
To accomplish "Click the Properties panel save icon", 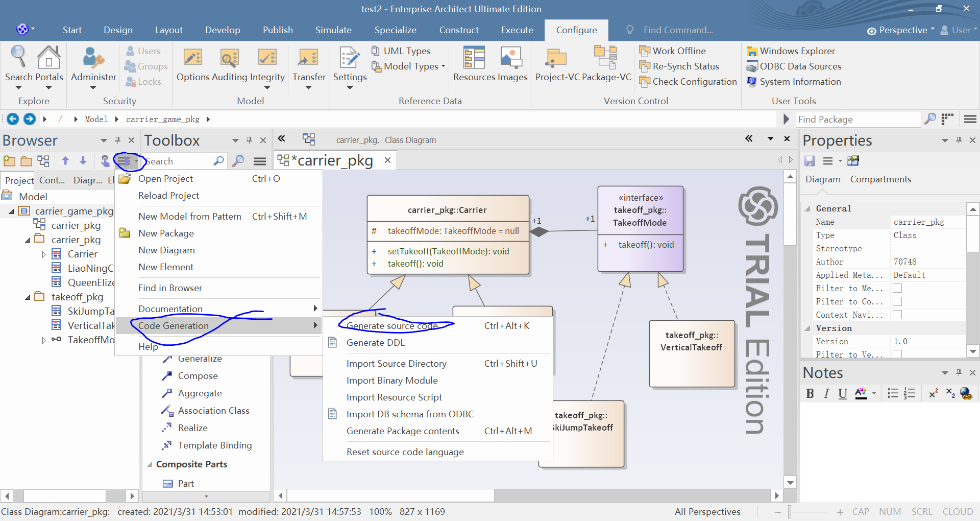I will pos(810,161).
